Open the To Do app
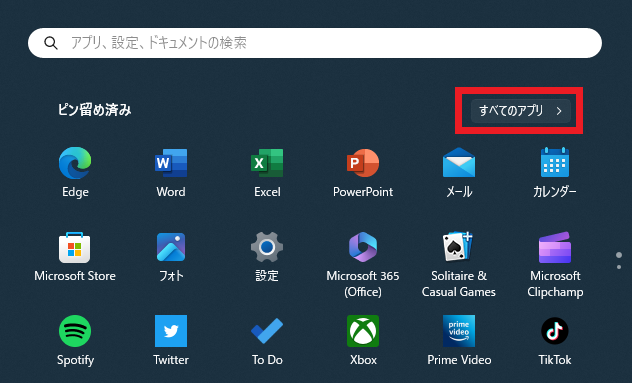Screen dimensions: 632x383 [267, 331]
